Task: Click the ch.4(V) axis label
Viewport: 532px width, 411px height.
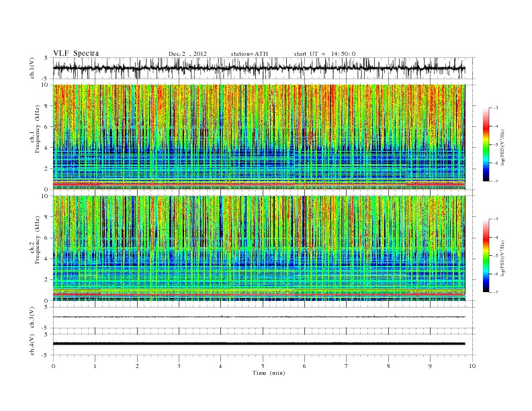Action: [32, 345]
